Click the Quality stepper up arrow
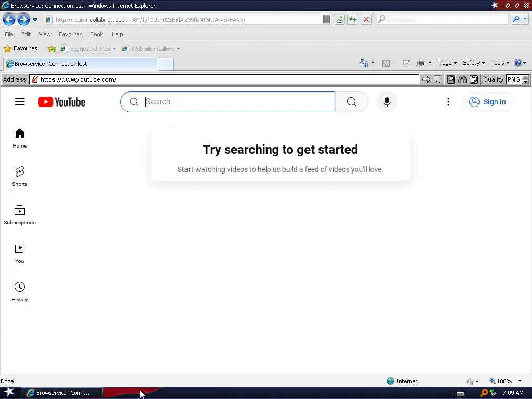The height and width of the screenshot is (399, 532). click(526, 77)
